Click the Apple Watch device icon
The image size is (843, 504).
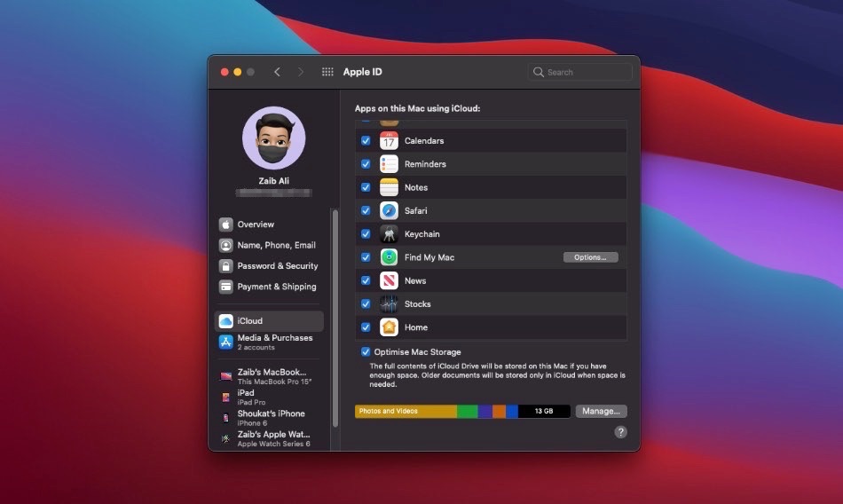point(225,438)
